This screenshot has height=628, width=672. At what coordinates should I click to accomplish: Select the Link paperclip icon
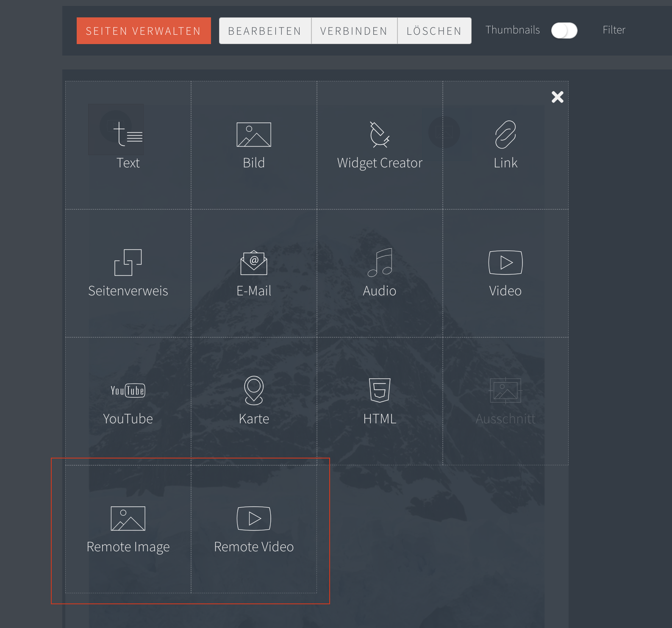[505, 134]
